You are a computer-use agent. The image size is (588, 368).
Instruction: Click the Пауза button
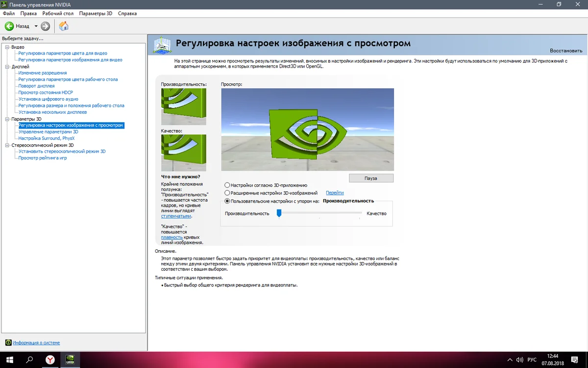[371, 178]
